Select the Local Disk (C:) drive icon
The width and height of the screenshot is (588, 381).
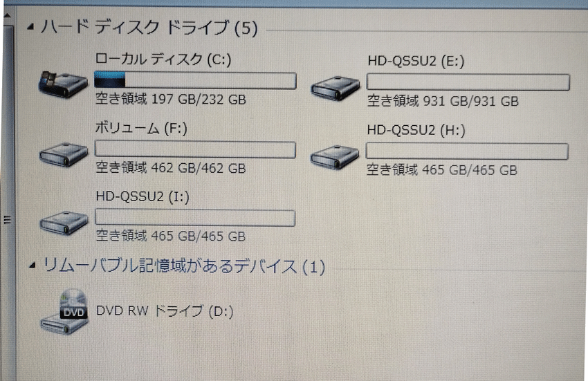click(x=63, y=84)
